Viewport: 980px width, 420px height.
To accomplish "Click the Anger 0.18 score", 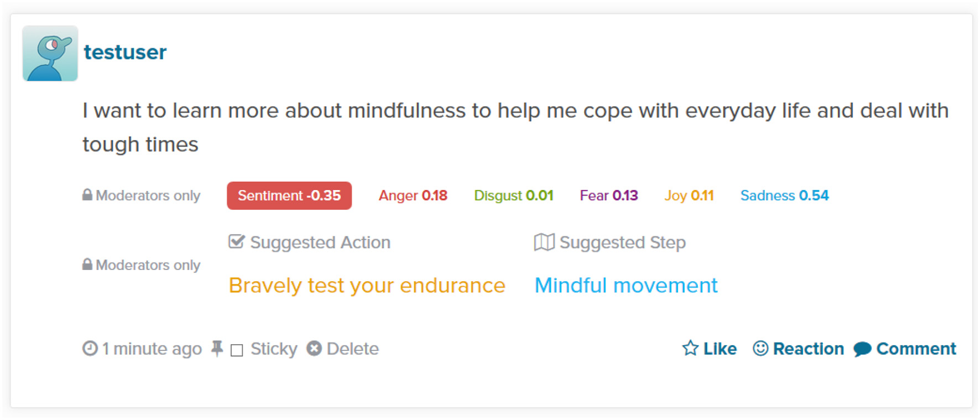I will pyautogui.click(x=413, y=196).
